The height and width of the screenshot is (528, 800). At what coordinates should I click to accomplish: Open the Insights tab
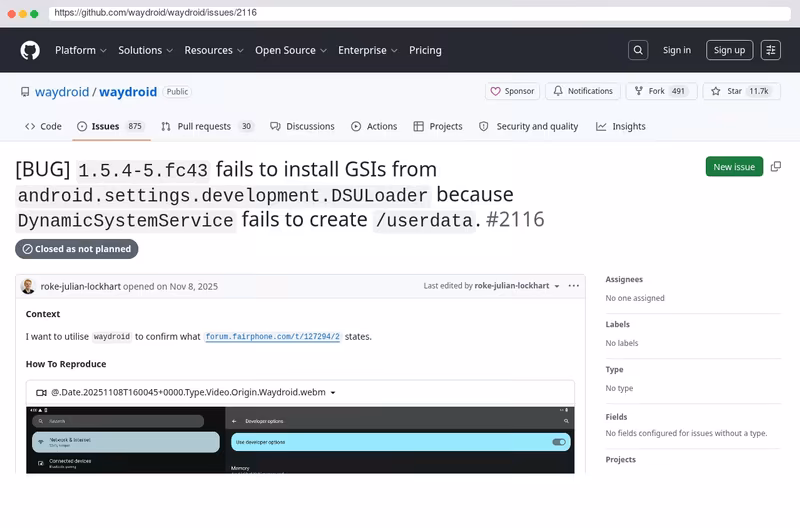tap(621, 126)
